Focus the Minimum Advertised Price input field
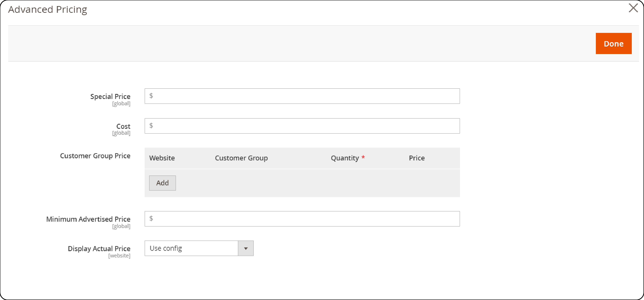This screenshot has width=644, height=300. (302, 219)
